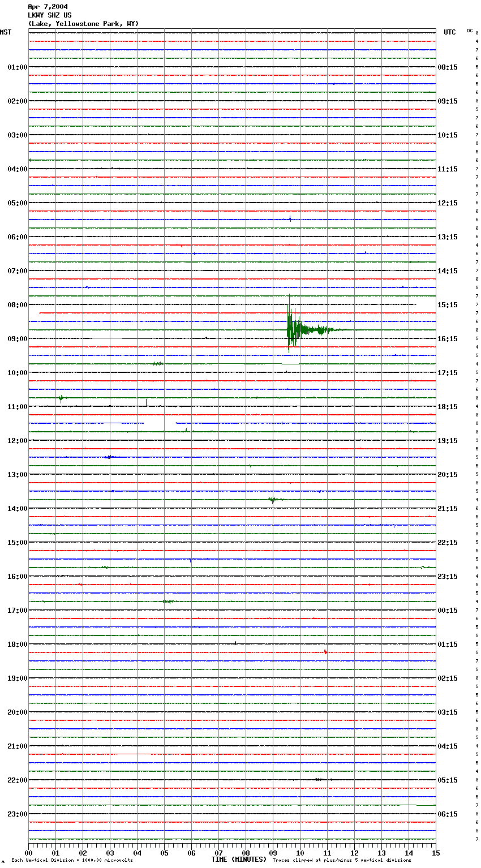Select the '01:15' UTC time label
The height and width of the screenshot is (868, 481).
click(448, 644)
